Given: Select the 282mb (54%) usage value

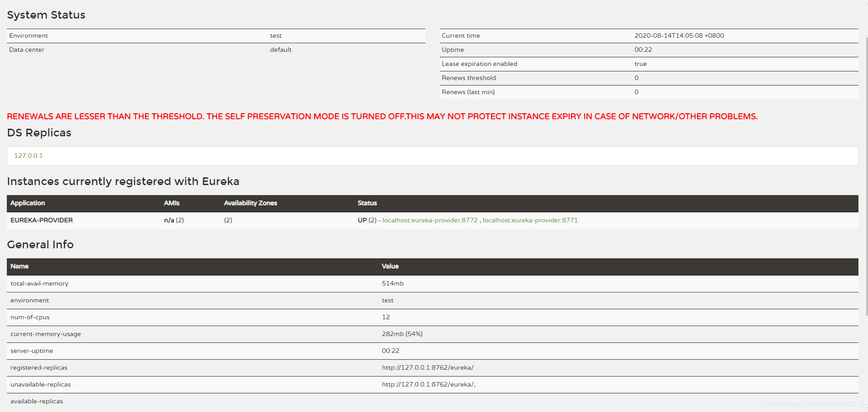Looking at the screenshot, I should (x=402, y=334).
